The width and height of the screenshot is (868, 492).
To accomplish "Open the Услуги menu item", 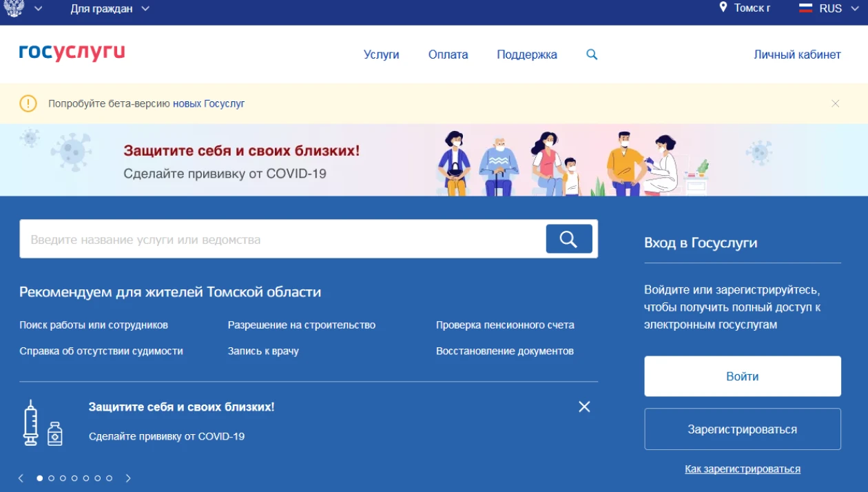I will [381, 54].
